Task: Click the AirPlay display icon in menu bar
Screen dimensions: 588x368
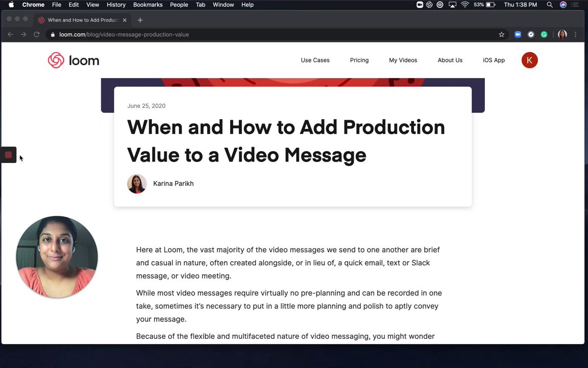Action: pos(453,5)
